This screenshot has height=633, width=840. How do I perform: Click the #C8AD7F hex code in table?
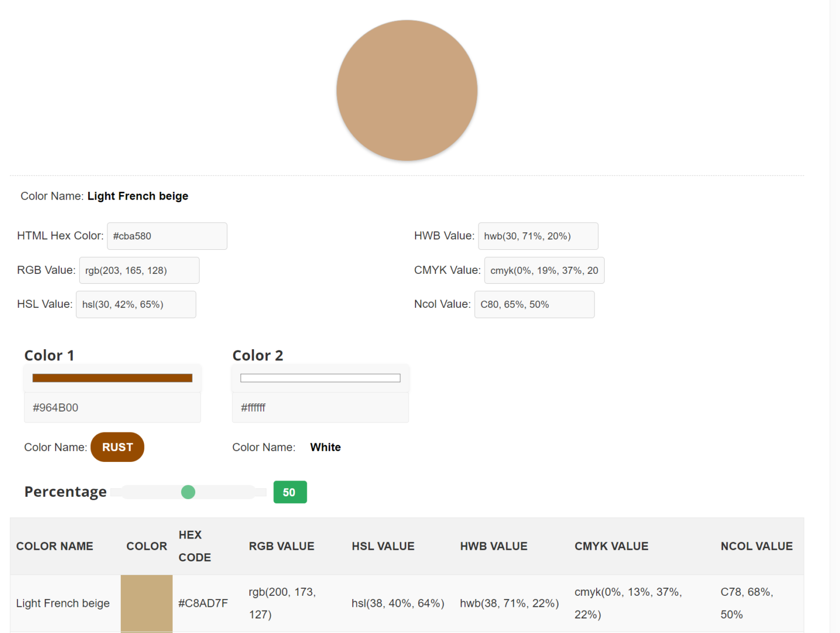tap(203, 603)
